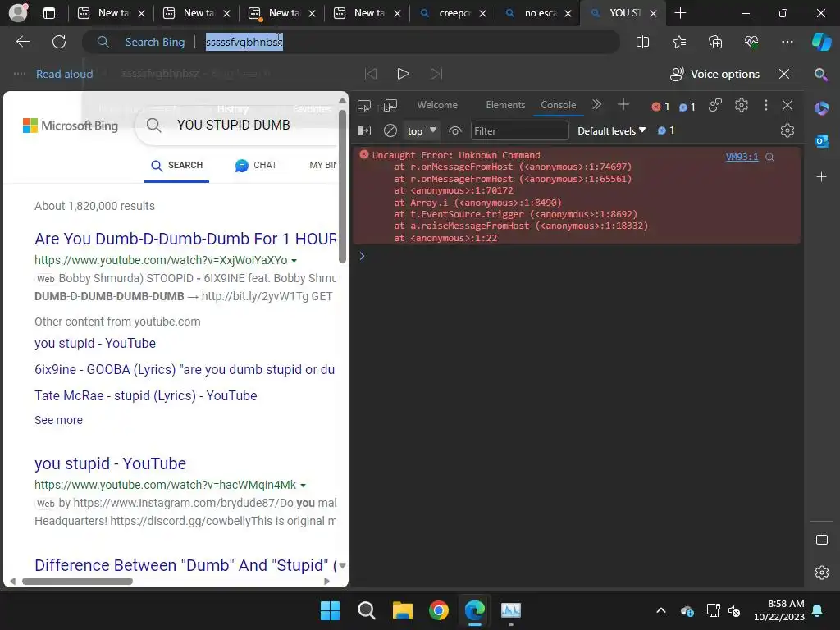Close the Read aloud bar
This screenshot has width=840, height=630.
(x=783, y=74)
